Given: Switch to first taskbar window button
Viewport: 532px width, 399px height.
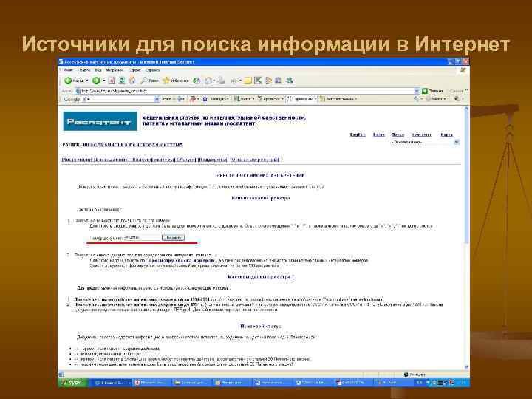Looking at the screenshot, I should 112,383.
